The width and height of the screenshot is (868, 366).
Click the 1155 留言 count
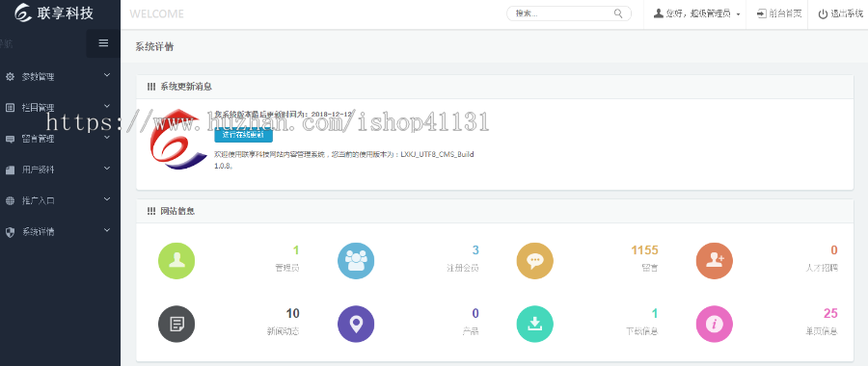(x=644, y=250)
